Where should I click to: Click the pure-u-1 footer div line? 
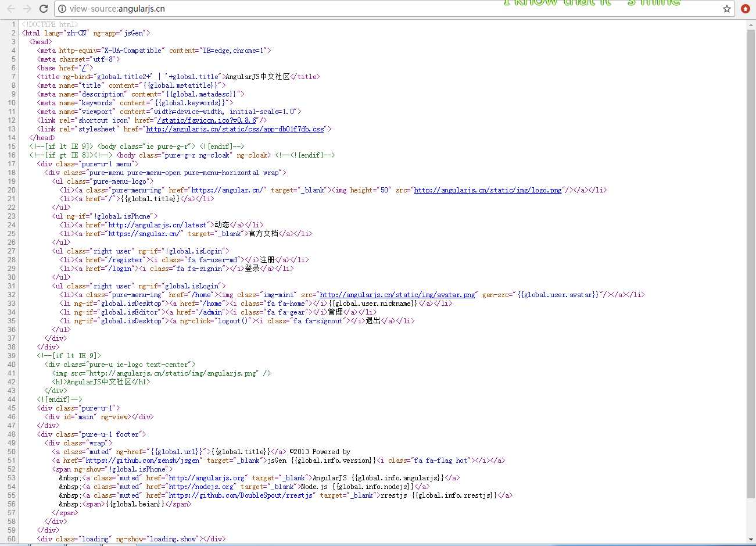(91, 434)
